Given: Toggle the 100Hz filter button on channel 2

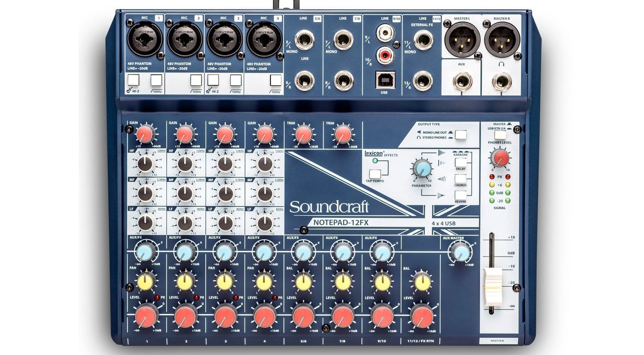Looking at the screenshot, I should [x=196, y=80].
